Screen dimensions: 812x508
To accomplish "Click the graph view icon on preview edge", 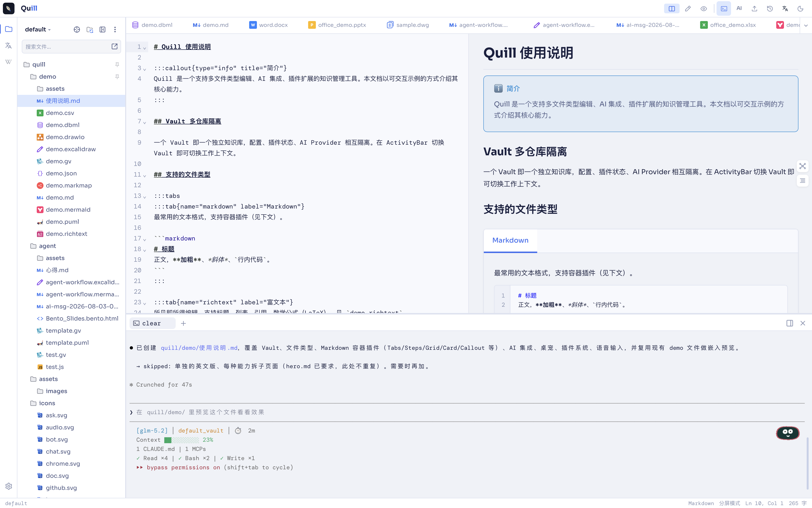I will 803,166.
